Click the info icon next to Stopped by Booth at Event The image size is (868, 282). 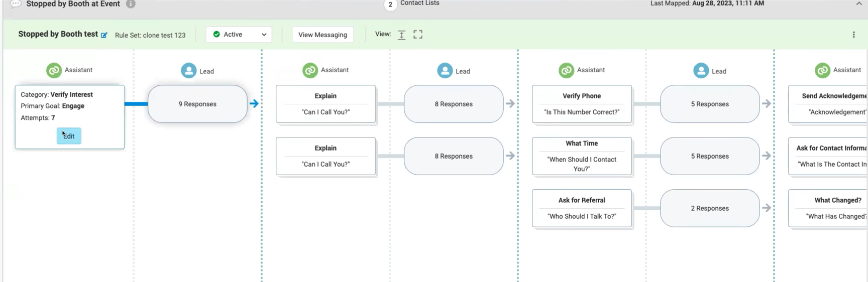point(131,4)
